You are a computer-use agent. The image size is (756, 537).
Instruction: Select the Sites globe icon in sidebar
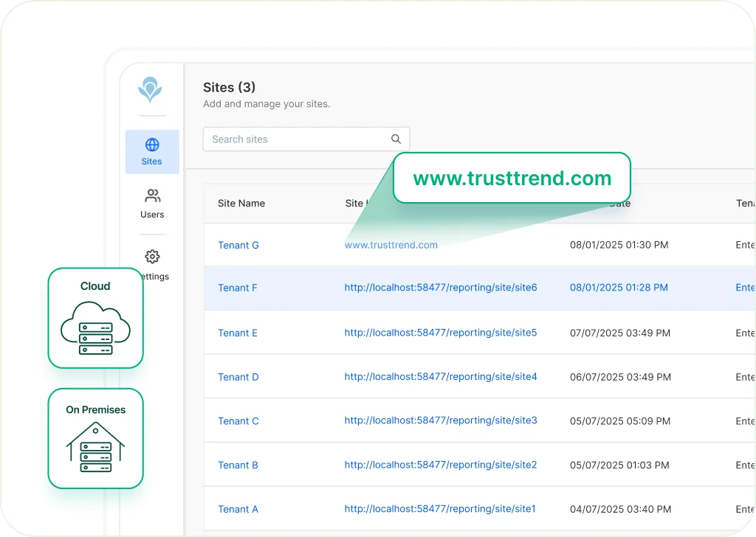pyautogui.click(x=151, y=144)
